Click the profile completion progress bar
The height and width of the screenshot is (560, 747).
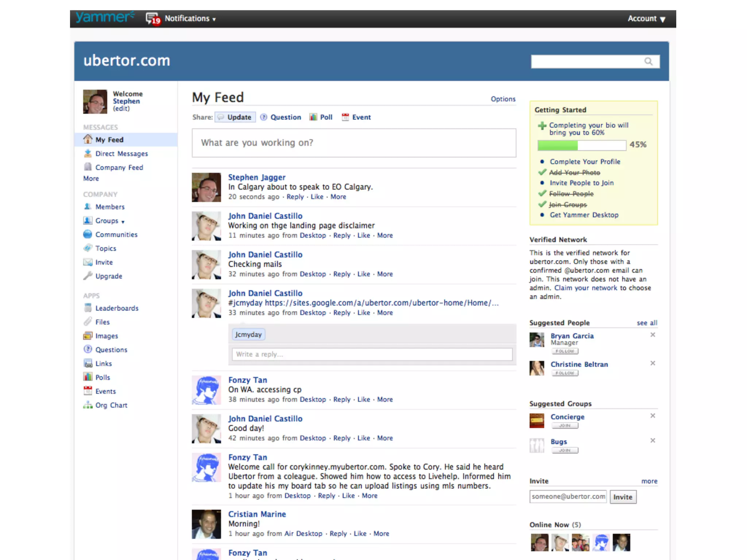(x=581, y=145)
